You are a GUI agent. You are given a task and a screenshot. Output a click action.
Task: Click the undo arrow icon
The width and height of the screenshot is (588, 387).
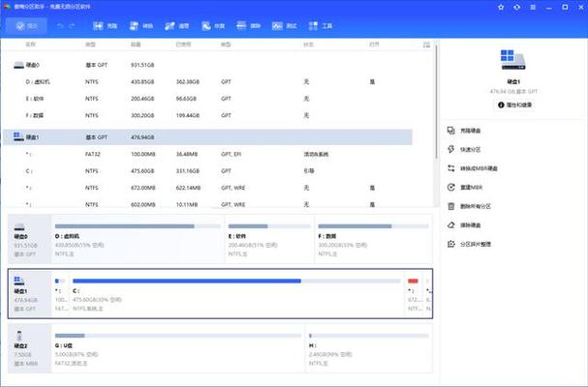point(60,25)
